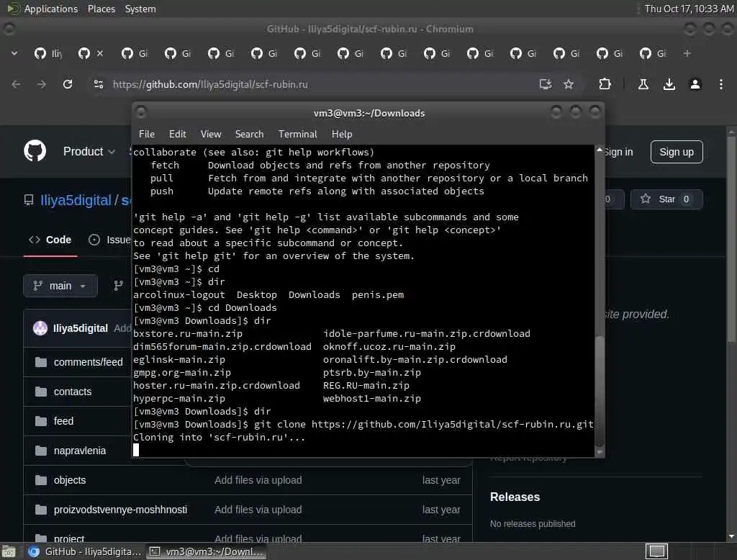
Task: Click the Sign in link
Action: click(x=618, y=152)
